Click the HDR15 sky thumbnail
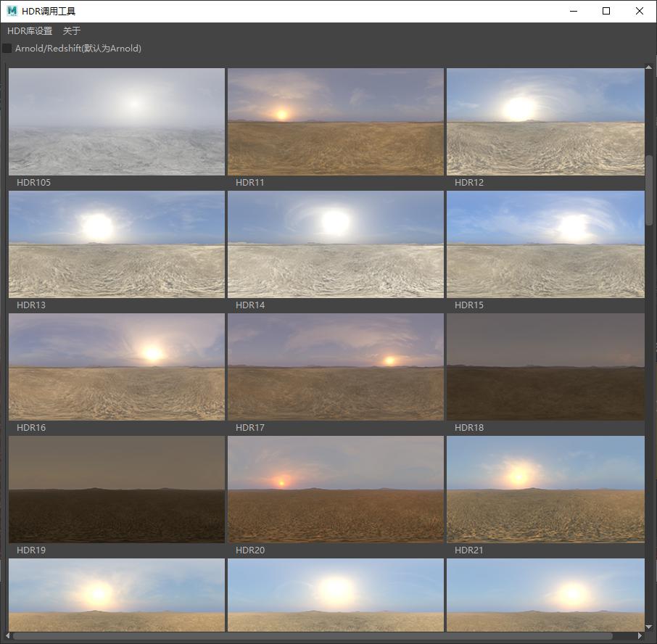The width and height of the screenshot is (657, 644). pos(545,244)
